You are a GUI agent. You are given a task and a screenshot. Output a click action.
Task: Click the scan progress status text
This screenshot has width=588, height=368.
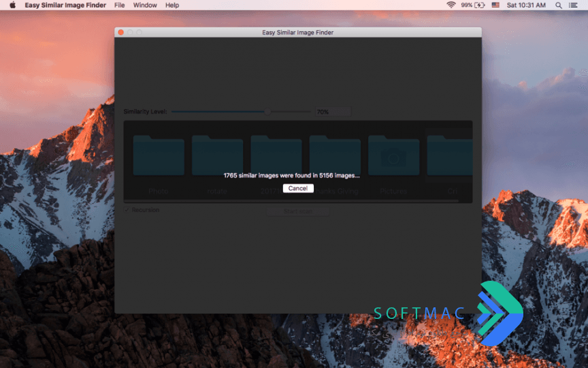[291, 175]
